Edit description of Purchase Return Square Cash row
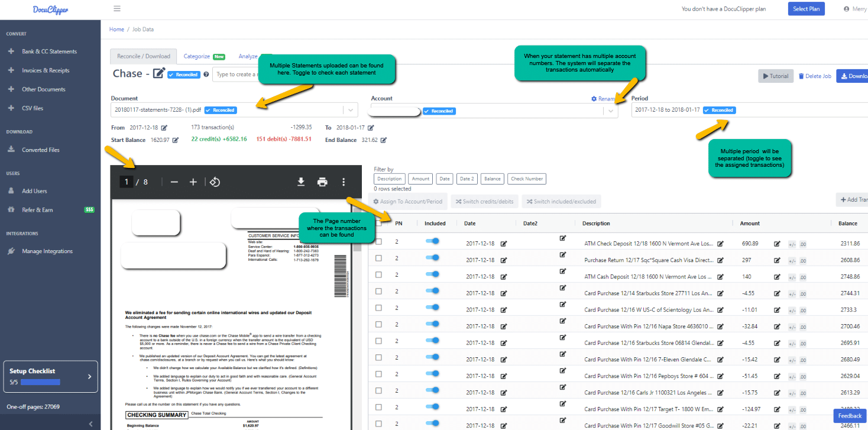This screenshot has height=430, width=868. pyautogui.click(x=720, y=260)
